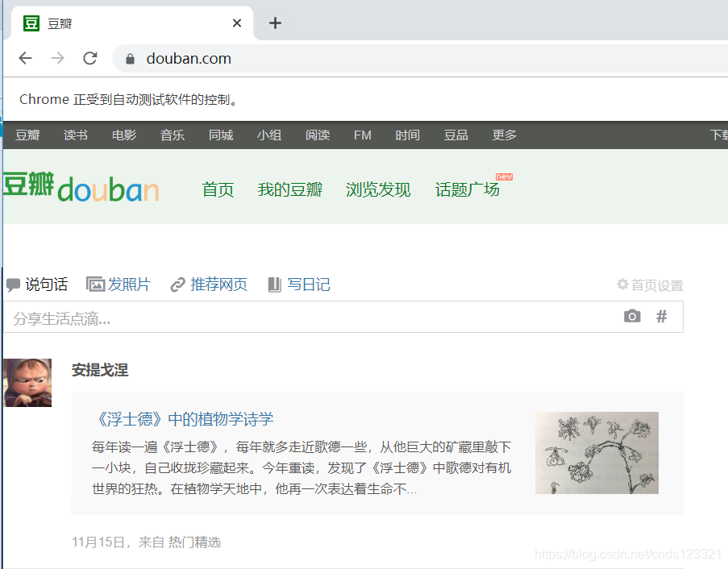Open 阅读 in top navigation
Screen dimensions: 728x569
(318, 135)
